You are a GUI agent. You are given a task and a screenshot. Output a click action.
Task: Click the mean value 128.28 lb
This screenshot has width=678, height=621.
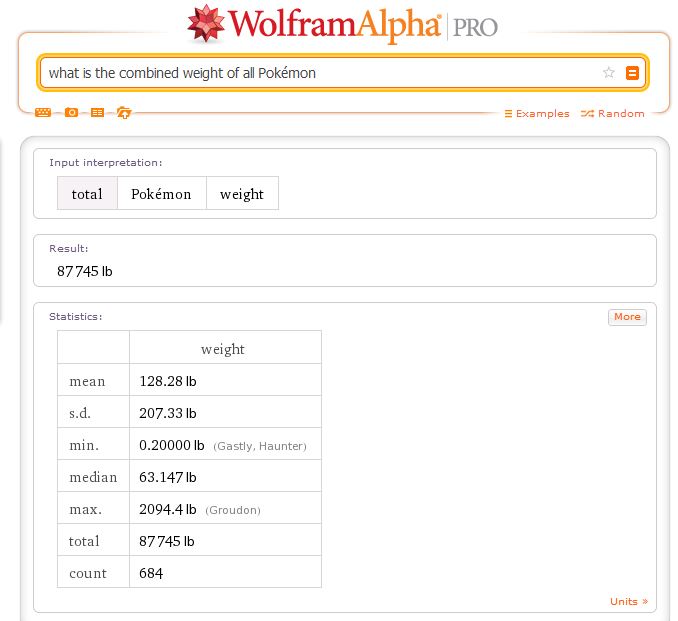pyautogui.click(x=168, y=381)
